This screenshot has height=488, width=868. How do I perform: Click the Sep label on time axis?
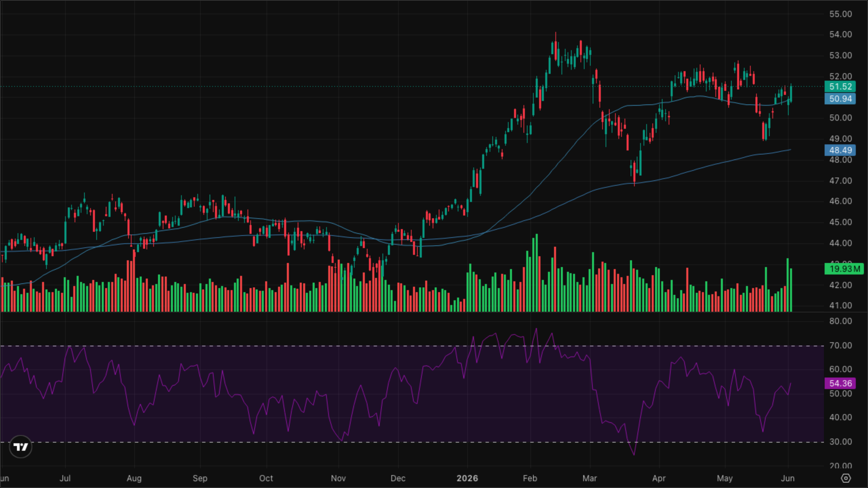200,478
